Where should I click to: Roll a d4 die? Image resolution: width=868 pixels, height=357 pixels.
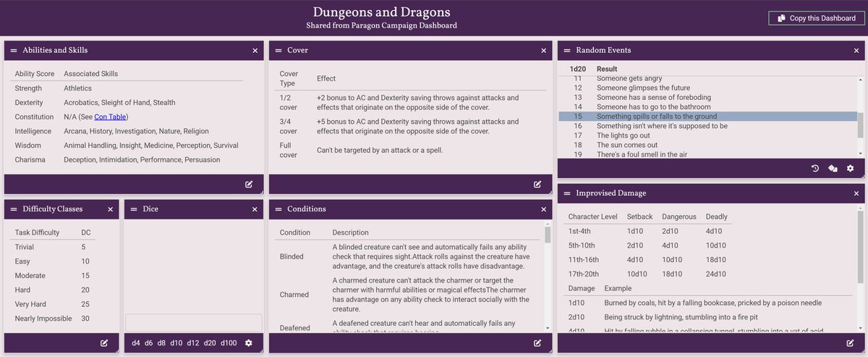tap(136, 343)
